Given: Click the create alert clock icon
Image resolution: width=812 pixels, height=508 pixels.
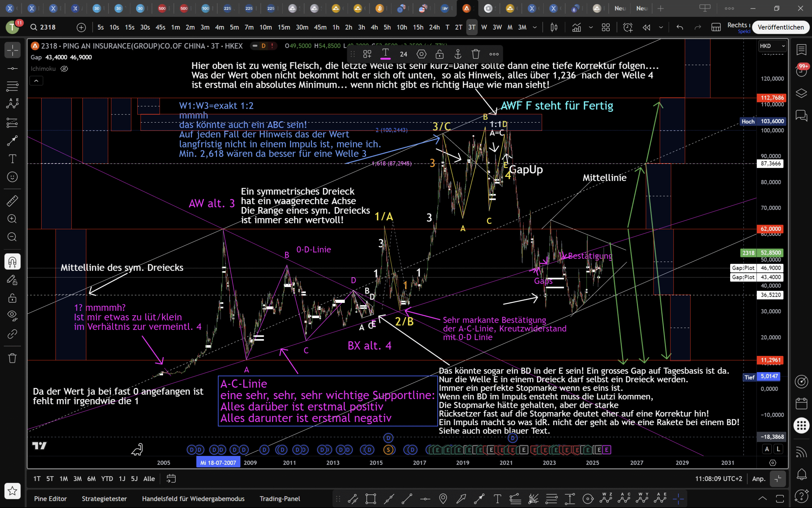Looking at the screenshot, I should point(628,27).
